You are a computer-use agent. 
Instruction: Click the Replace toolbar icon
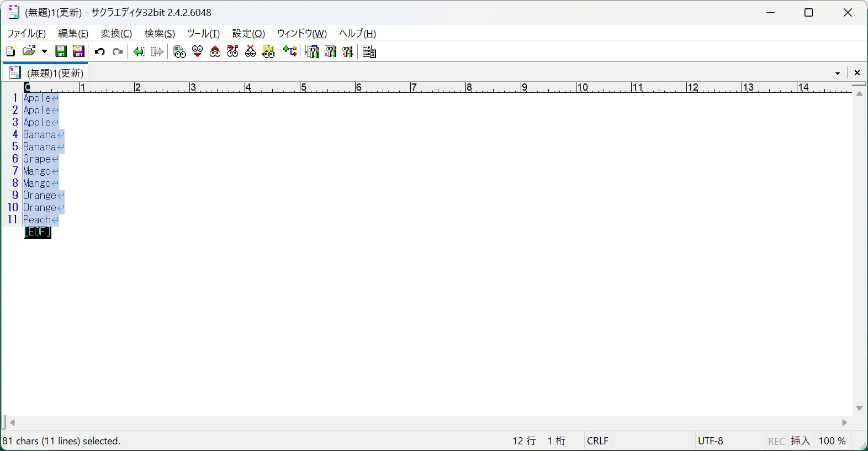233,52
